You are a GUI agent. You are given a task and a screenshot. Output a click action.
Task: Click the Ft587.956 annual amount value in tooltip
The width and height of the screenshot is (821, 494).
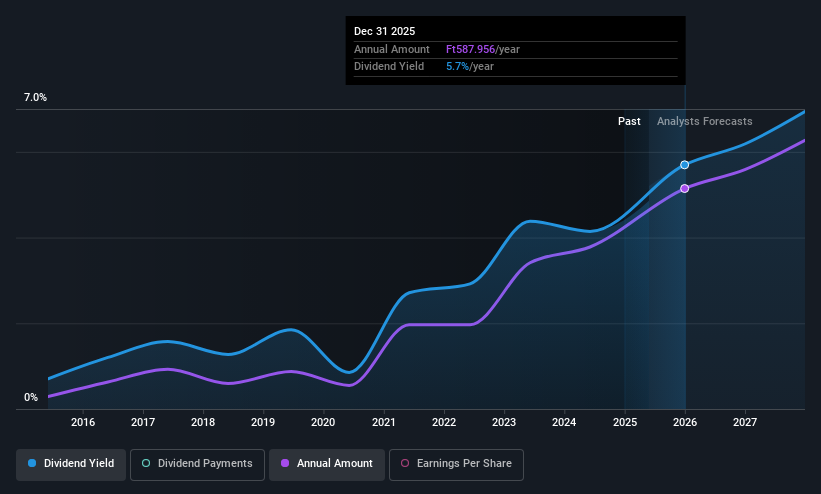[470, 49]
